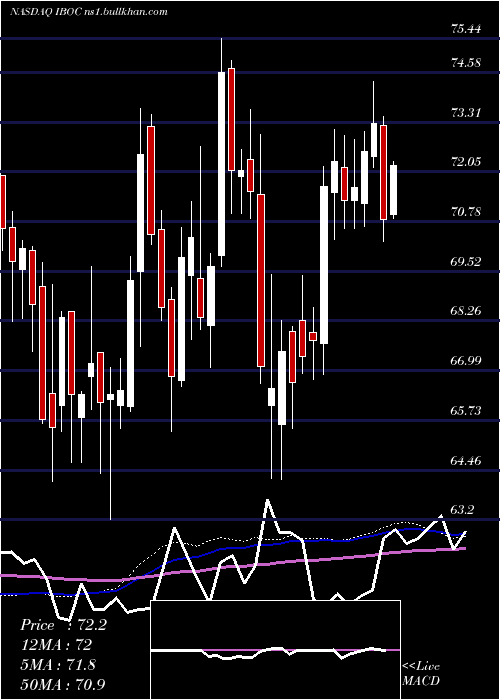Click the 73.31 price axis label
This screenshot has height=700, width=500.
click(466, 113)
